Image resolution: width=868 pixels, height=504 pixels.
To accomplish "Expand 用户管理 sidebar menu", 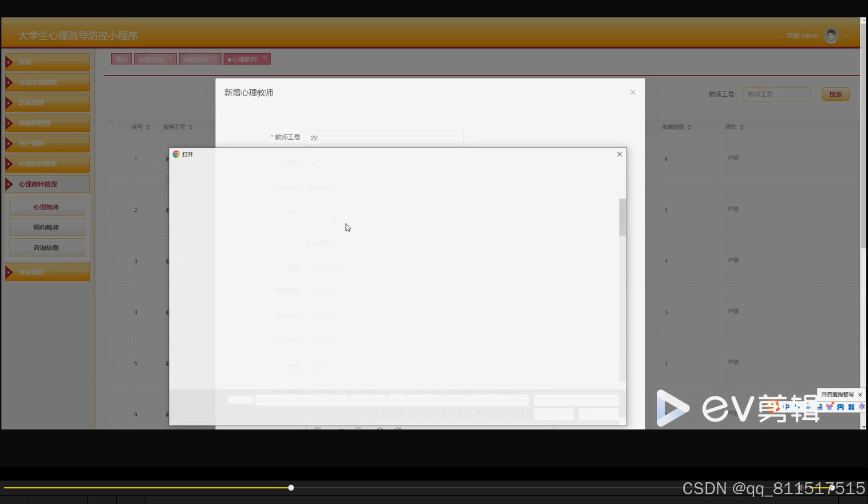I will click(x=47, y=143).
